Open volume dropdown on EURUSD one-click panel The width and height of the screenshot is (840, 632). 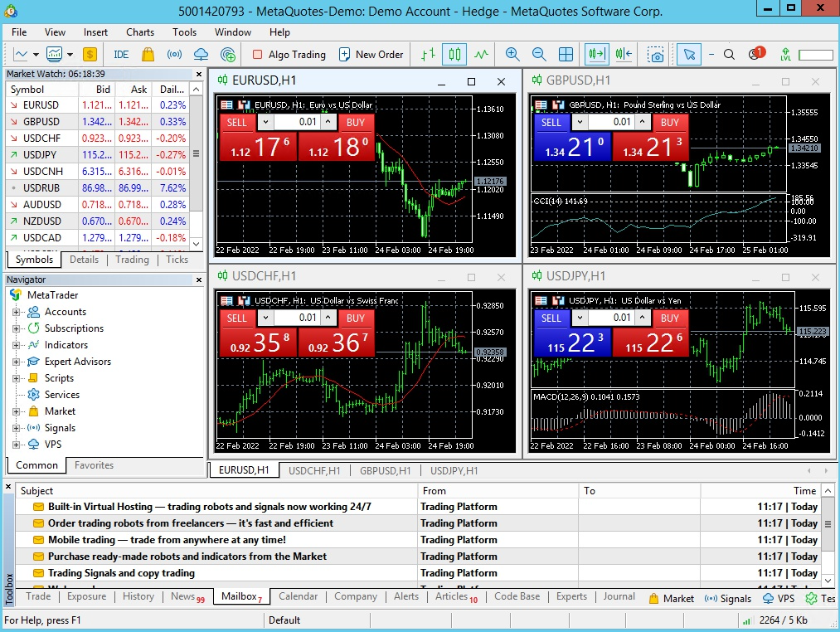265,122
